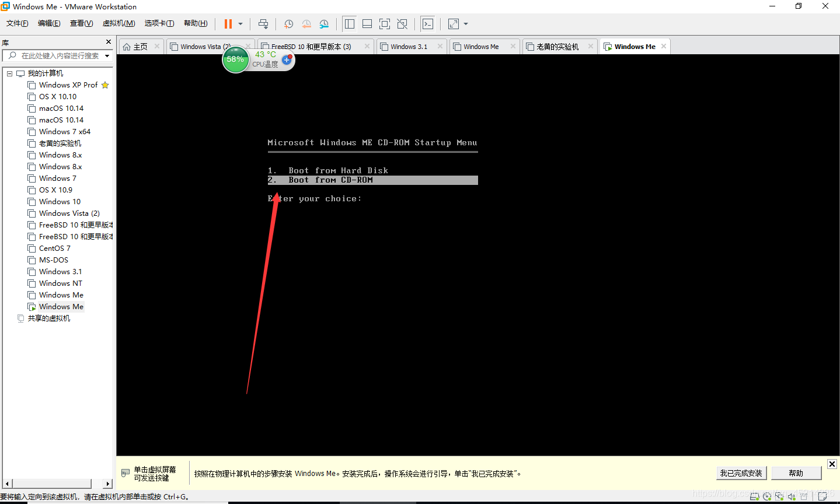Open the 选项卡 menu
The height and width of the screenshot is (504, 840).
(x=159, y=23)
